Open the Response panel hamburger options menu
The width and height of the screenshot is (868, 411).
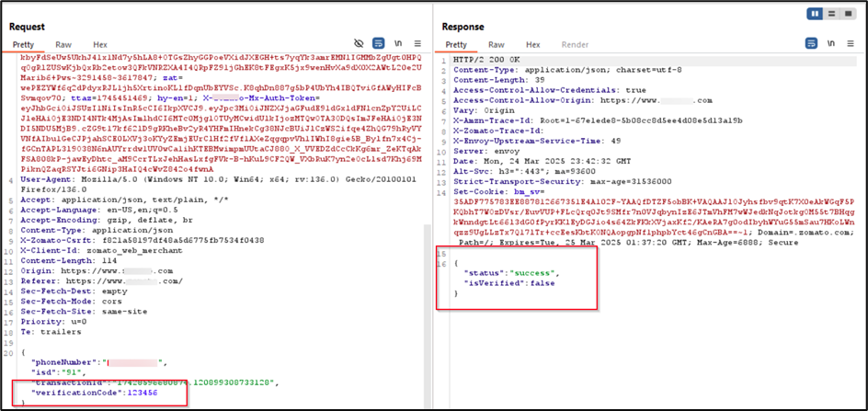(851, 43)
